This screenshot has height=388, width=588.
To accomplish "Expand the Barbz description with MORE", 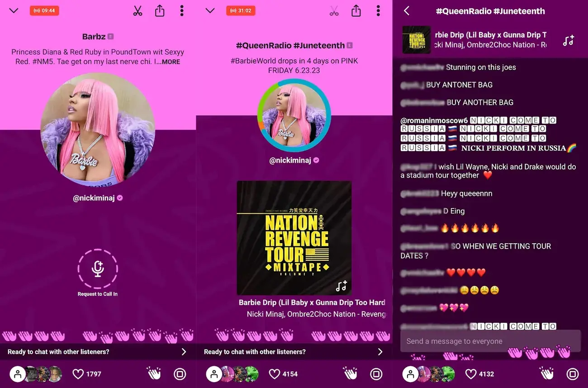I will click(x=171, y=62).
